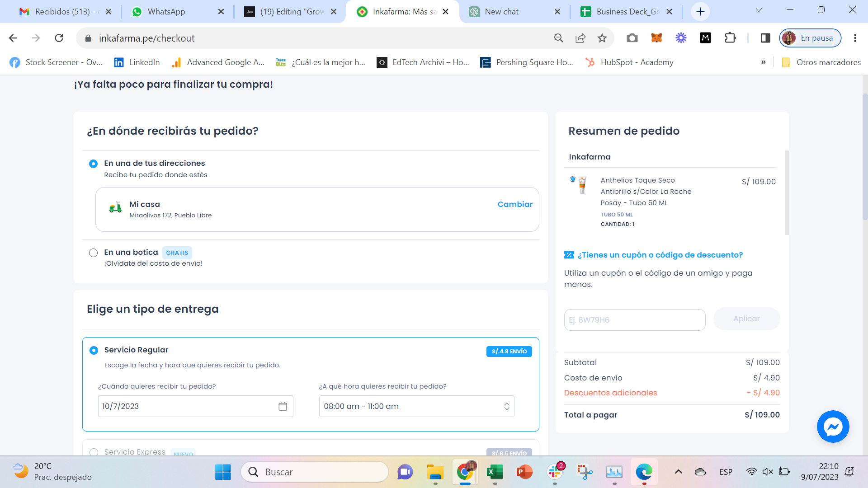Show hidden system tray icons

coord(679,472)
